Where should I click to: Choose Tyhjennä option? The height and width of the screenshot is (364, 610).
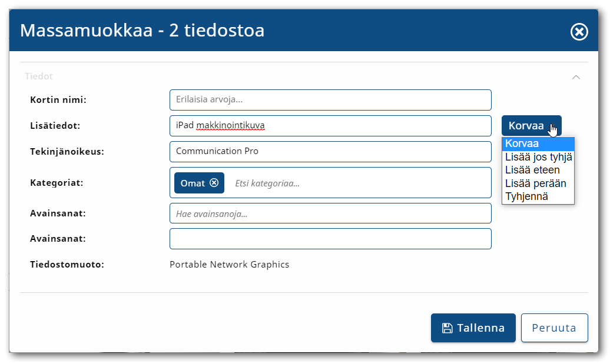[538, 196]
